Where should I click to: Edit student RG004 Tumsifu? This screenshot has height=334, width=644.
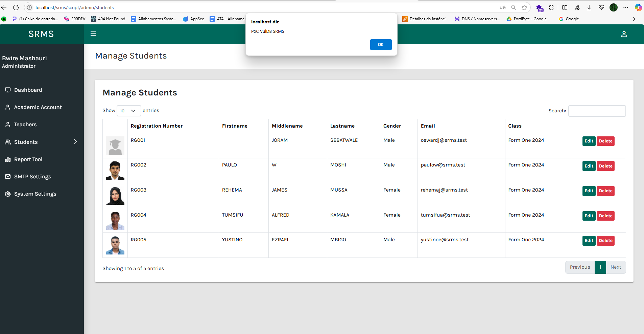click(x=589, y=216)
